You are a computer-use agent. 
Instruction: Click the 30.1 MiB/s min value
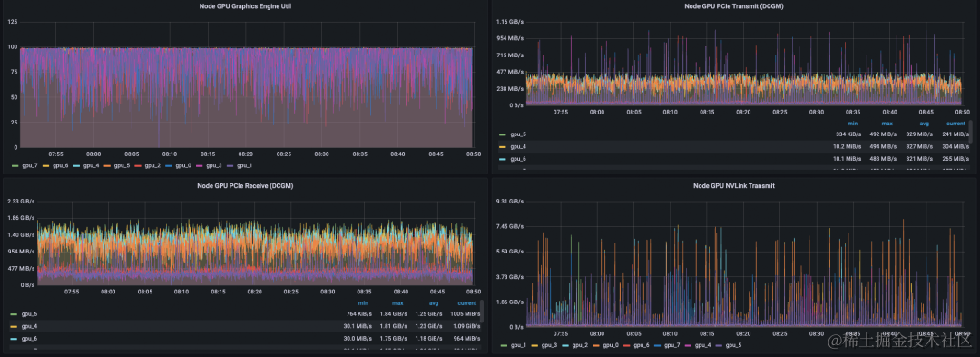(358, 326)
